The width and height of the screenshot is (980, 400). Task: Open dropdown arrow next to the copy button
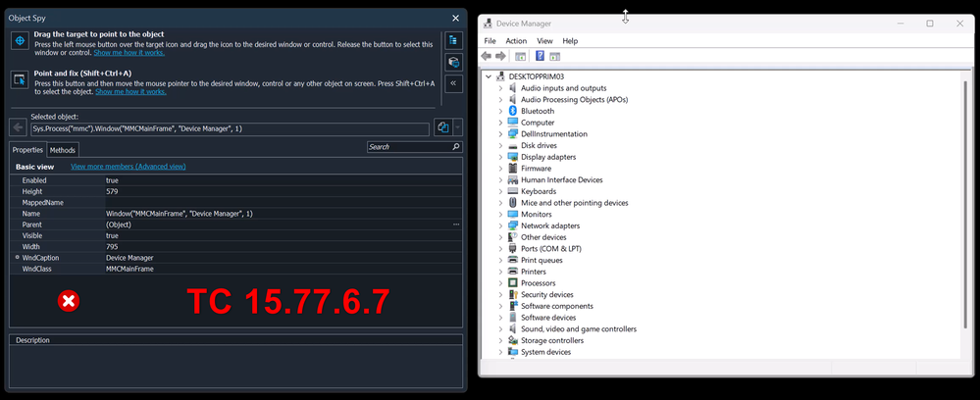pos(458,127)
